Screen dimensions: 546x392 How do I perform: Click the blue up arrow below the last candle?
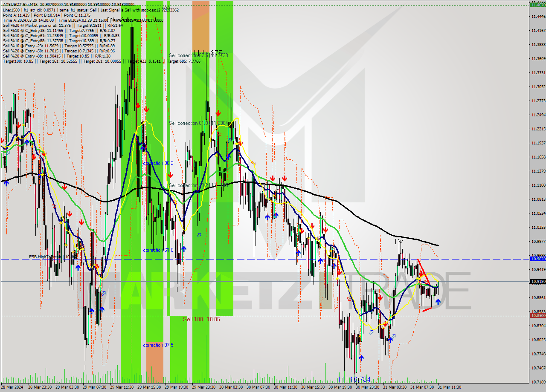[438, 302]
